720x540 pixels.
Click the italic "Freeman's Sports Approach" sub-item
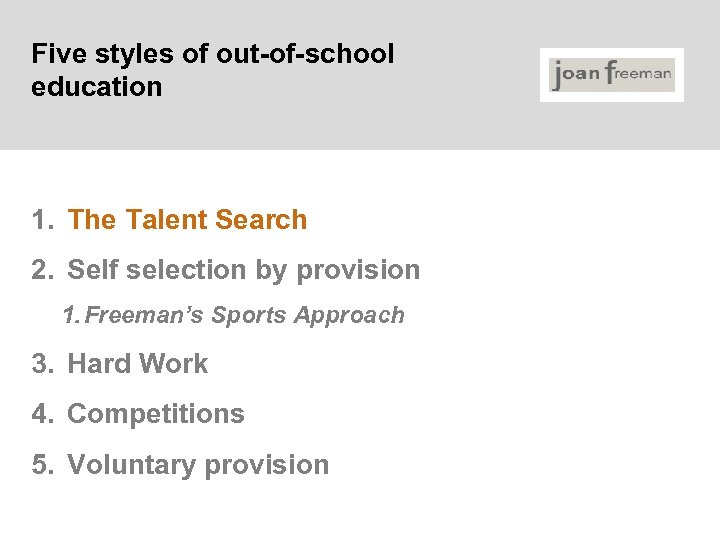click(246, 316)
